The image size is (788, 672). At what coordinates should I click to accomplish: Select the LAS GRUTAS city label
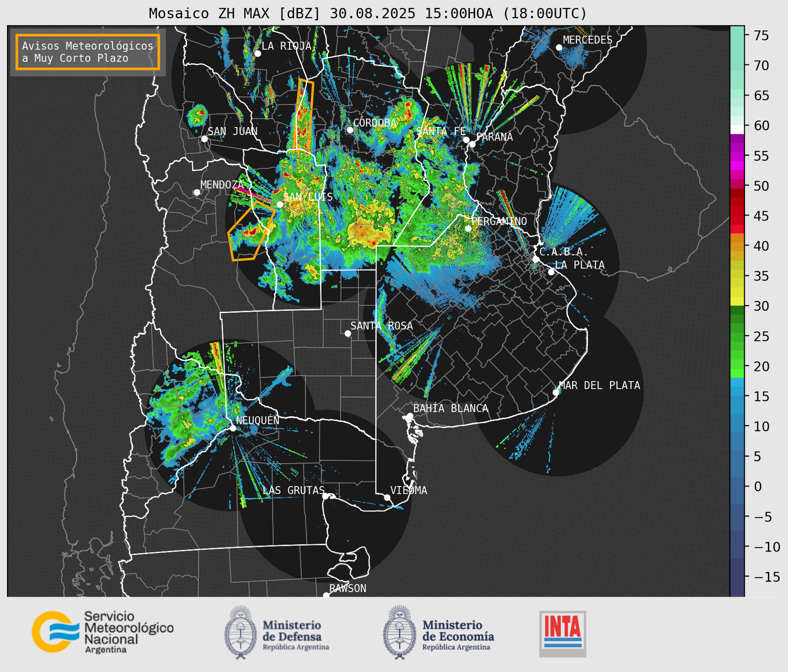point(293,490)
